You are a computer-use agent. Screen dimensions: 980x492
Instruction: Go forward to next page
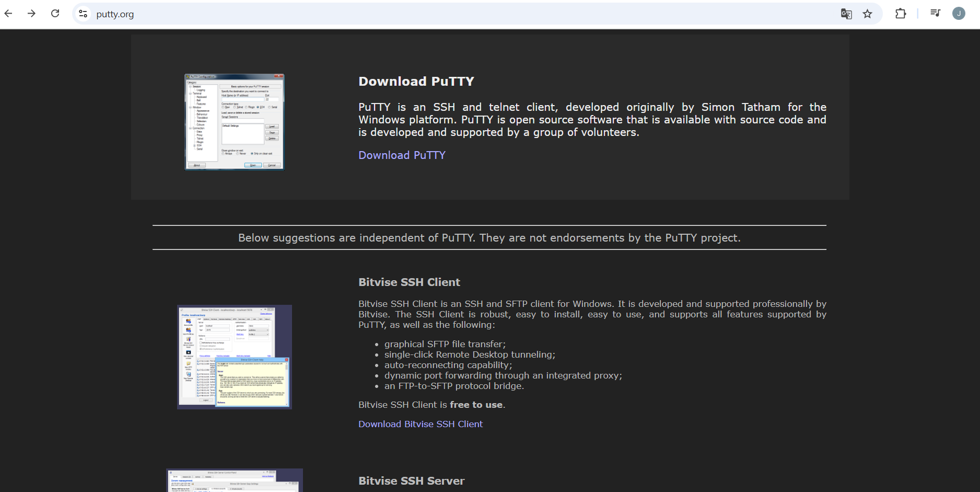tap(32, 14)
